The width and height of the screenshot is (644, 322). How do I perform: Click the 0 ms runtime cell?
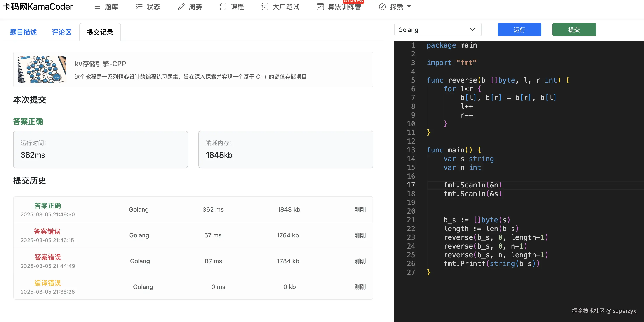[x=218, y=287]
